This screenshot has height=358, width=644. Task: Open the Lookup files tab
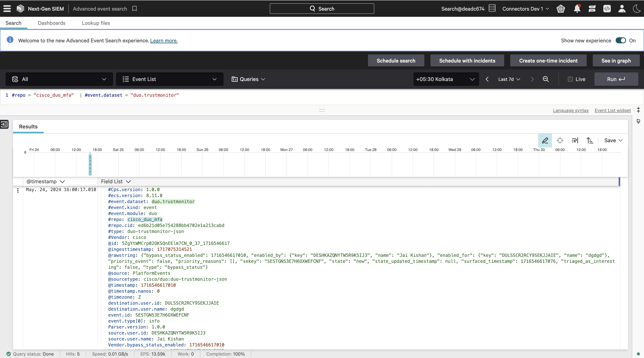tap(96, 23)
